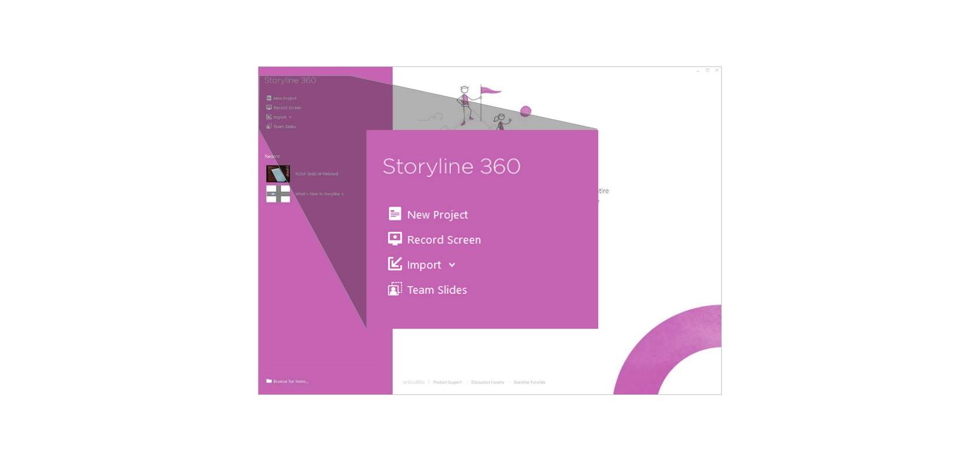980x463 pixels.
Task: Choose the Record Screen label in the small sidebar
Action: click(288, 108)
